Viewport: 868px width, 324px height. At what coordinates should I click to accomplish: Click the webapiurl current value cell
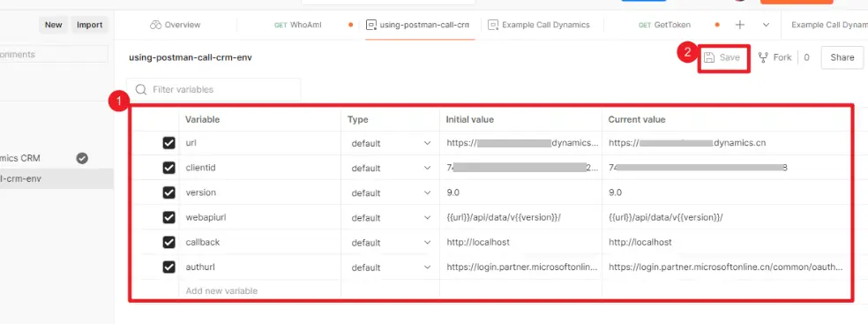tap(726, 218)
